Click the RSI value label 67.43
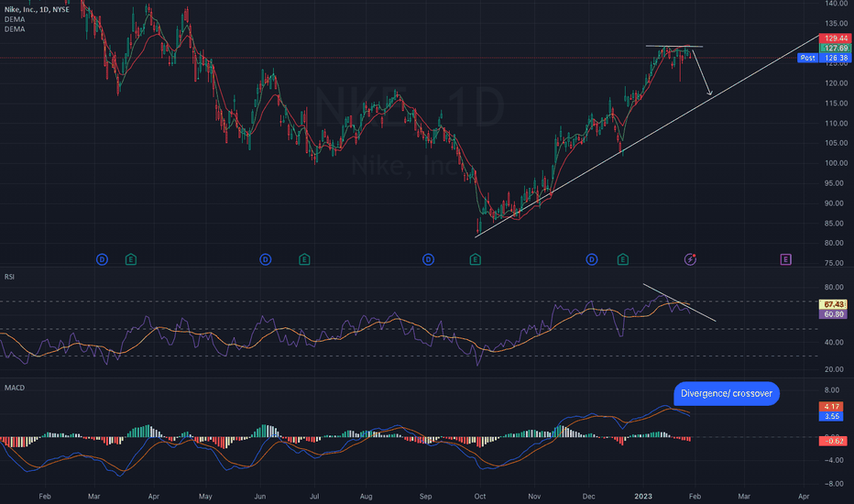854x504 pixels. (x=834, y=304)
